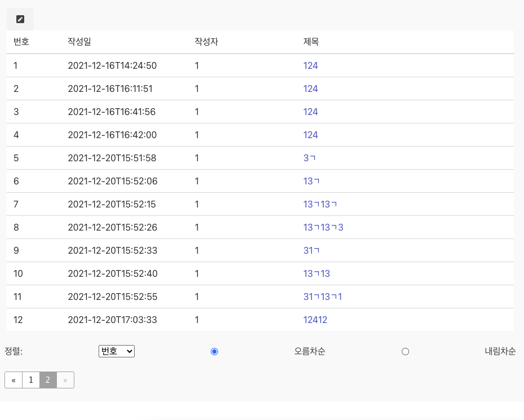
Task: Click the date 2021-12-20T15:52:55
Action: pos(113,297)
